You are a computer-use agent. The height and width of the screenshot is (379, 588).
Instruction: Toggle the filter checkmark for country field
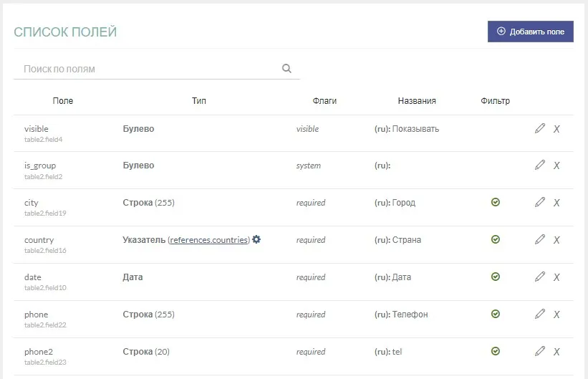coord(496,240)
